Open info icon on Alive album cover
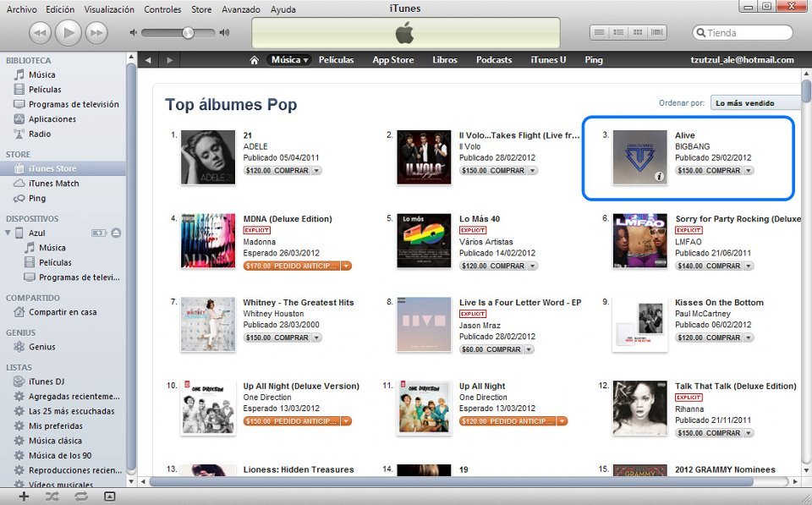The height and width of the screenshot is (505, 812). coord(659,176)
